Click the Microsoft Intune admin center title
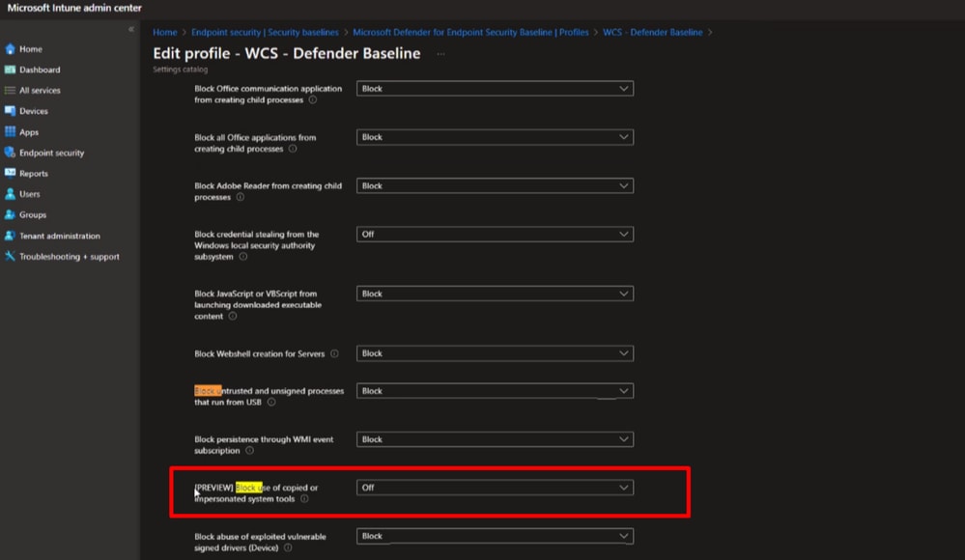The width and height of the screenshot is (965, 560). click(x=74, y=8)
